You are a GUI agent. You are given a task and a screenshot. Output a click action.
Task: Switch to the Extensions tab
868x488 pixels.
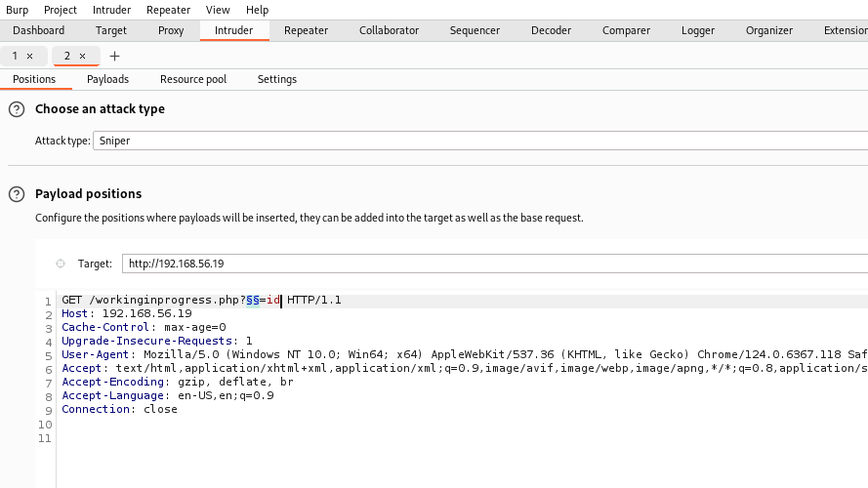click(x=846, y=30)
